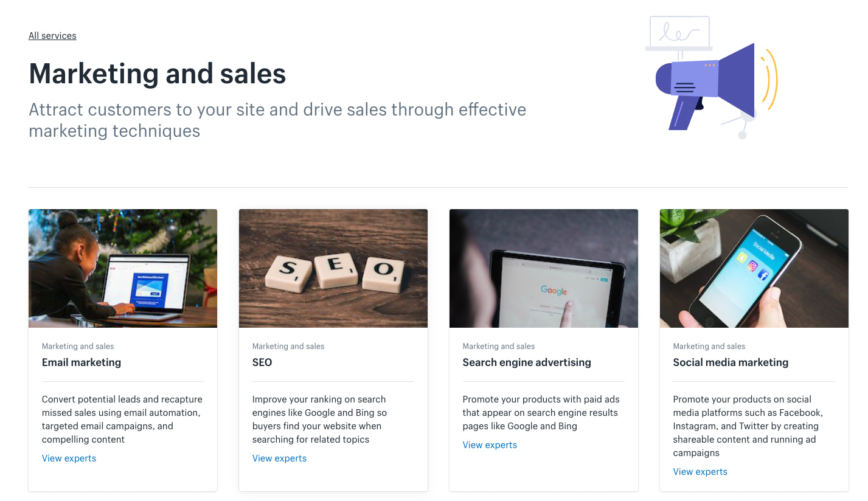Click Marketing and sales label above SEO
868x501 pixels.
click(x=288, y=347)
